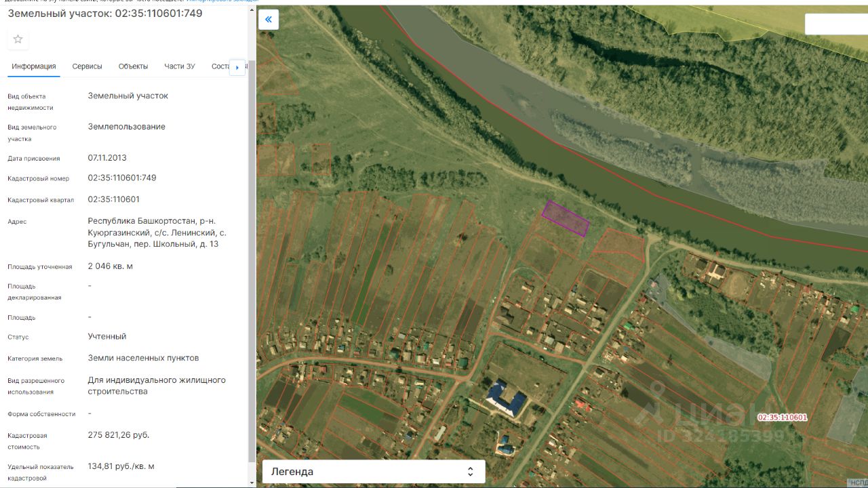Click the Дата присвоения label
Image resolution: width=868 pixels, height=488 pixels.
click(x=34, y=159)
